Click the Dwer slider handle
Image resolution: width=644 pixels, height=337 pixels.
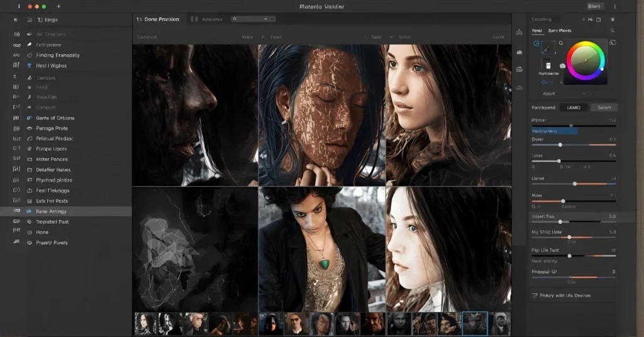click(x=560, y=145)
